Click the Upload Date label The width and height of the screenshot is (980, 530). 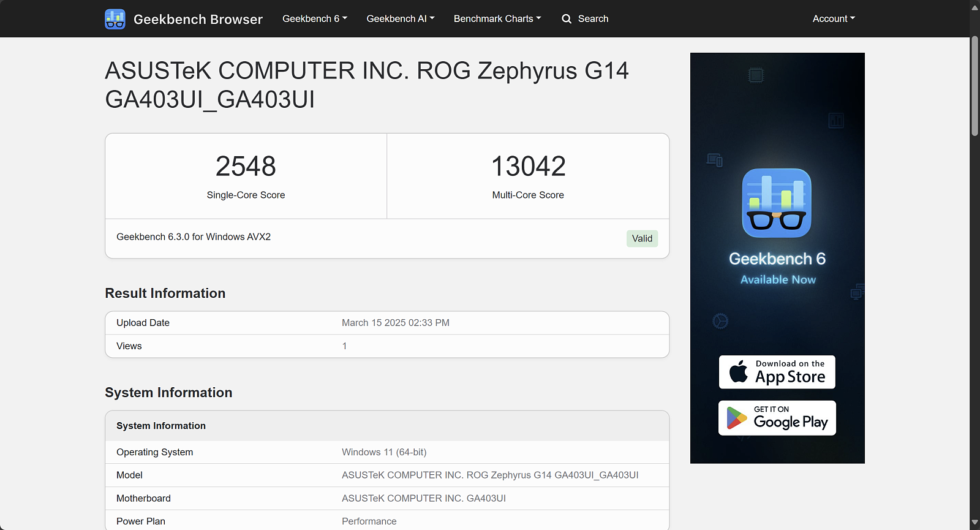pos(143,323)
